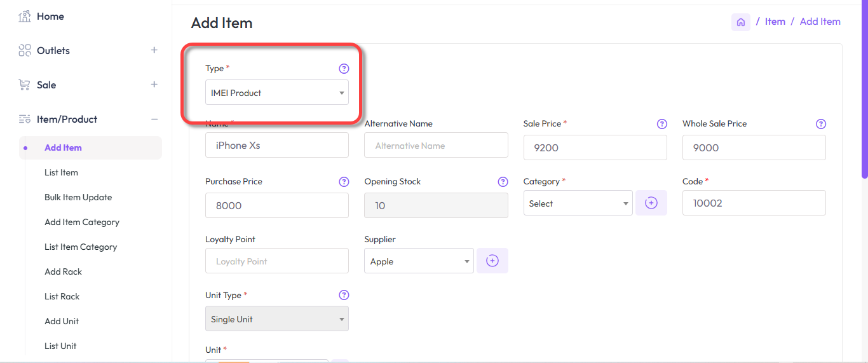Click the add supplier plus button
868x363 pixels.
pos(492,261)
